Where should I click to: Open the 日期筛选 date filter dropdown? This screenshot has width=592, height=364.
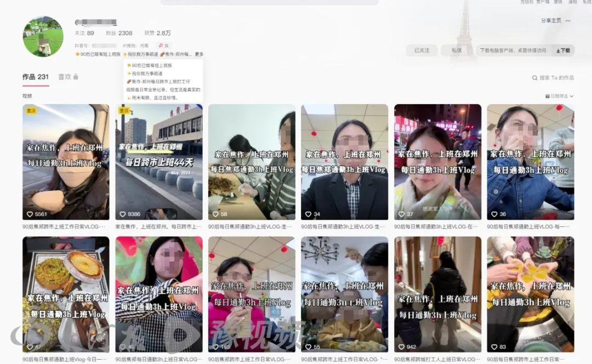coord(559,96)
